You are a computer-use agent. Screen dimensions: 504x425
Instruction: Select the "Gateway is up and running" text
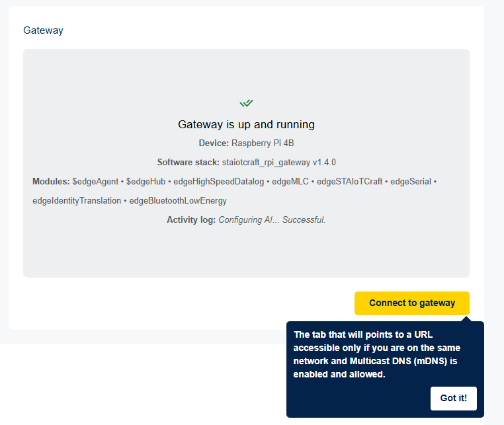(x=246, y=124)
